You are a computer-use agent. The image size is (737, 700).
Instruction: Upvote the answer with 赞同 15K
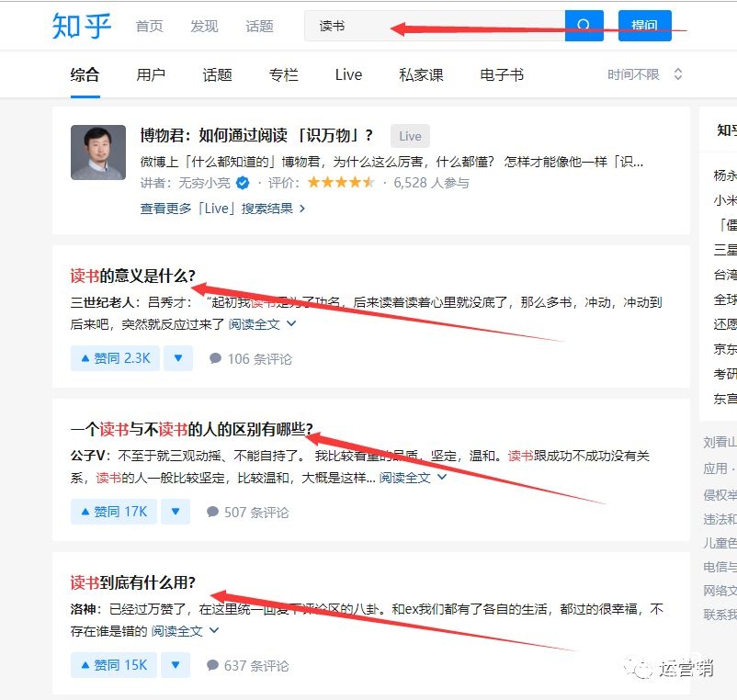(114, 665)
